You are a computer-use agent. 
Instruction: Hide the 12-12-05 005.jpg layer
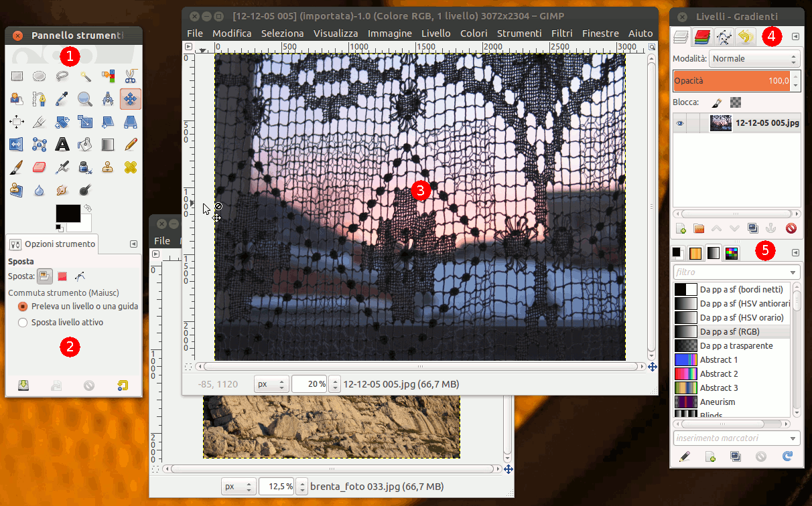pos(680,123)
